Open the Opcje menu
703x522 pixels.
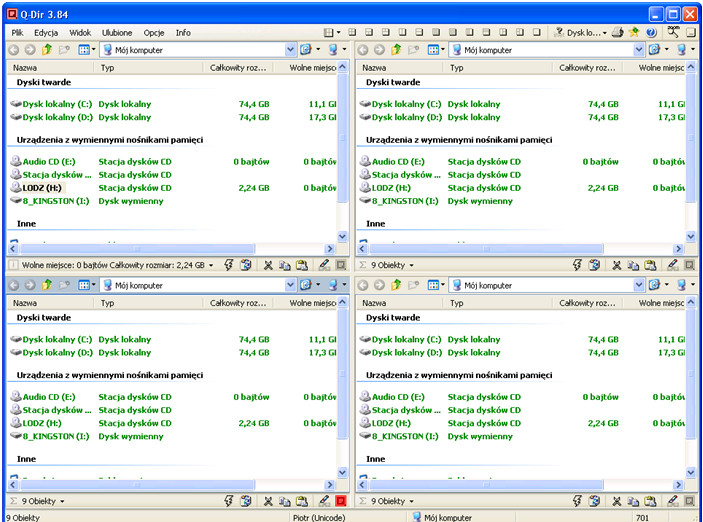point(154,33)
